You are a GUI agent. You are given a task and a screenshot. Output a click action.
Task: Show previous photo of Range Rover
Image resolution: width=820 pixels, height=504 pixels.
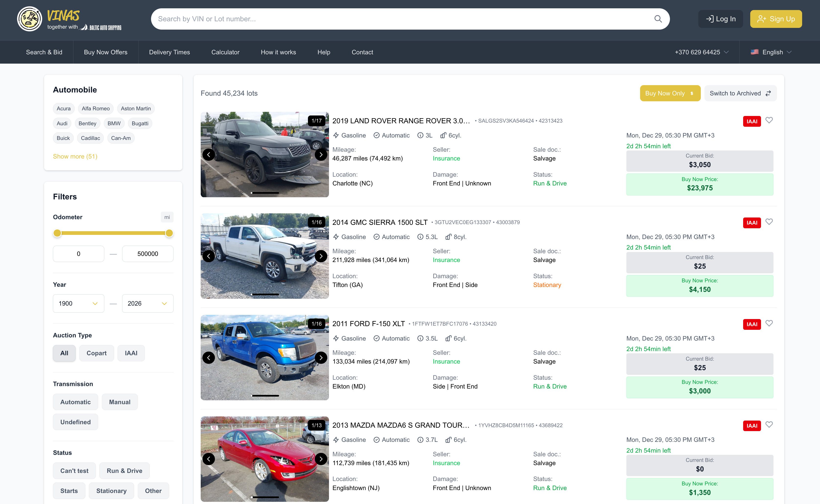tap(209, 155)
